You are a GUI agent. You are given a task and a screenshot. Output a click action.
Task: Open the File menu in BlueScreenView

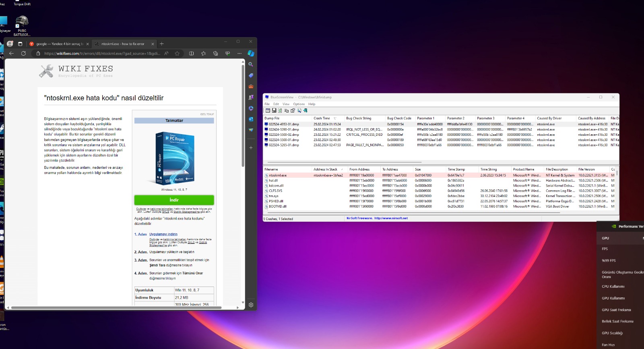(x=267, y=104)
